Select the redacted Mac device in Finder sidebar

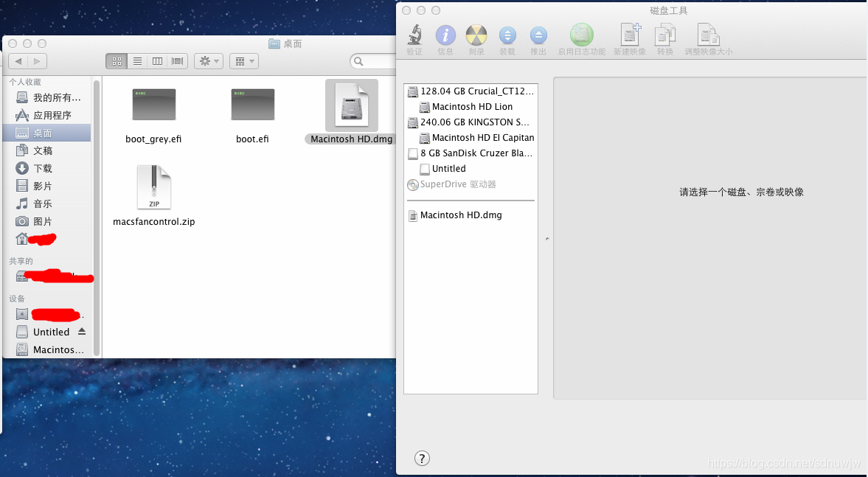[48, 315]
